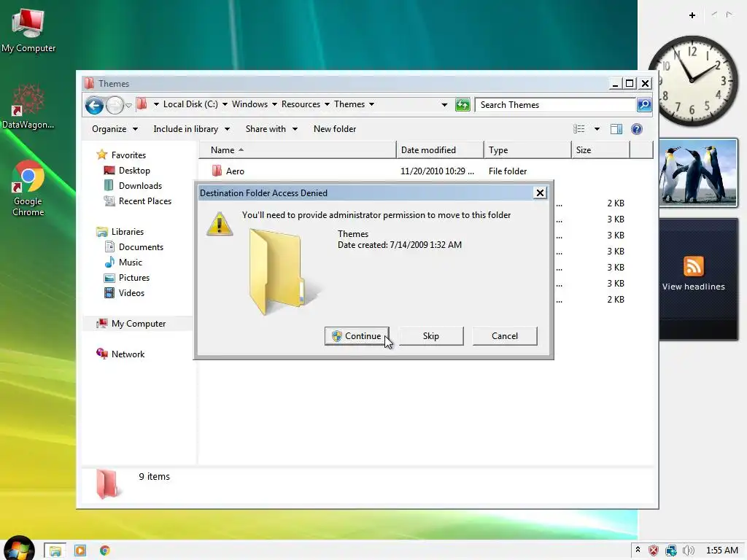Change the view with the view icon
The image size is (747, 560).
(578, 129)
